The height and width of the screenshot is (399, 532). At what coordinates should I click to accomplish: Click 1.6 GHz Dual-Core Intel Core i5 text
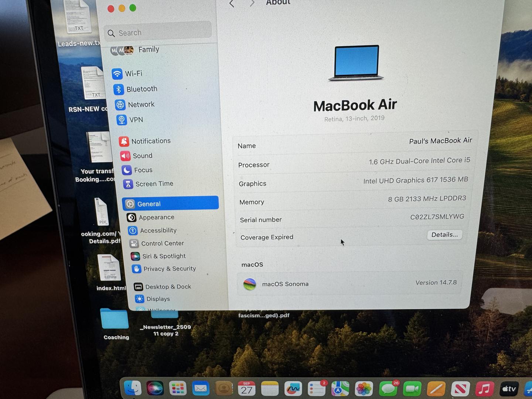419,161
